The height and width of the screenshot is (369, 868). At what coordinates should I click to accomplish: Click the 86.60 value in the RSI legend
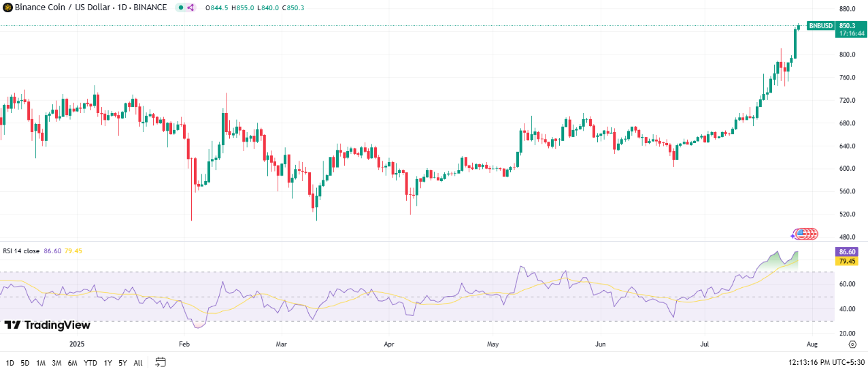(52, 251)
